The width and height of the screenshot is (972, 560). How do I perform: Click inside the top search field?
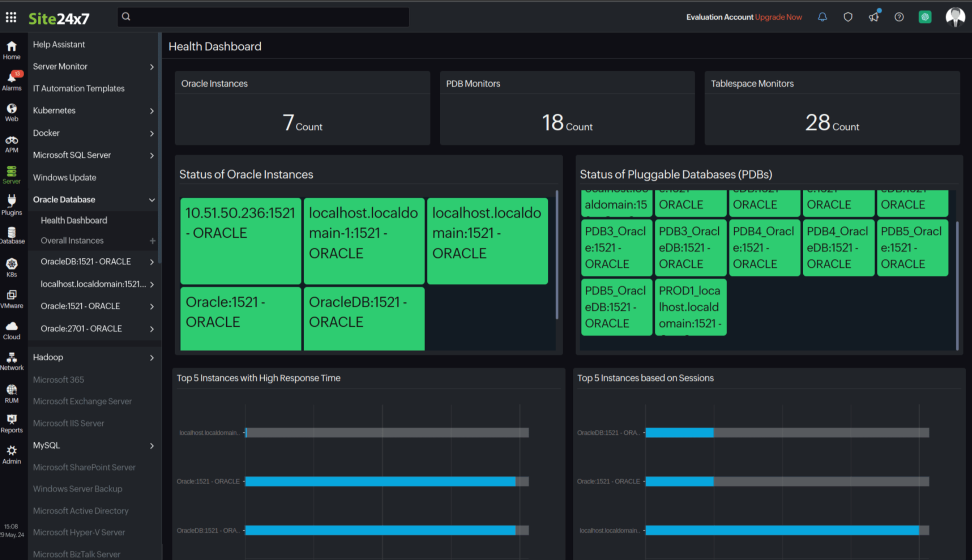coord(263,17)
